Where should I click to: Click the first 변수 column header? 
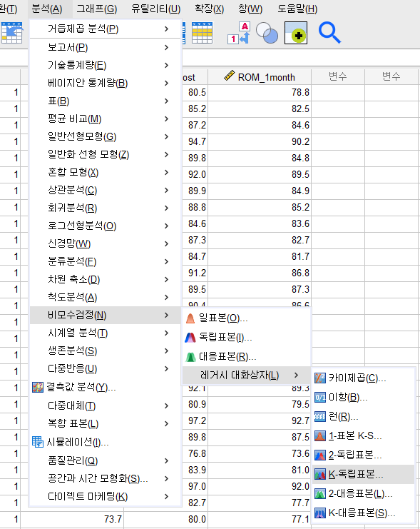tap(338, 77)
